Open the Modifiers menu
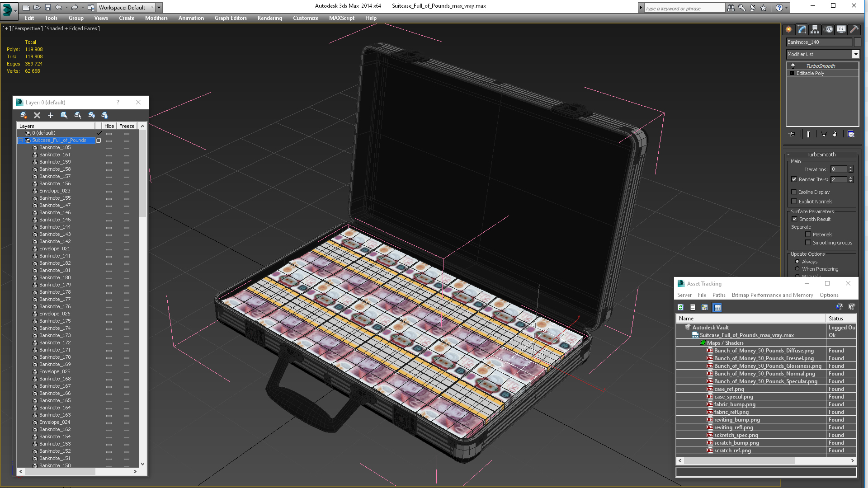The image size is (868, 488). tap(156, 18)
